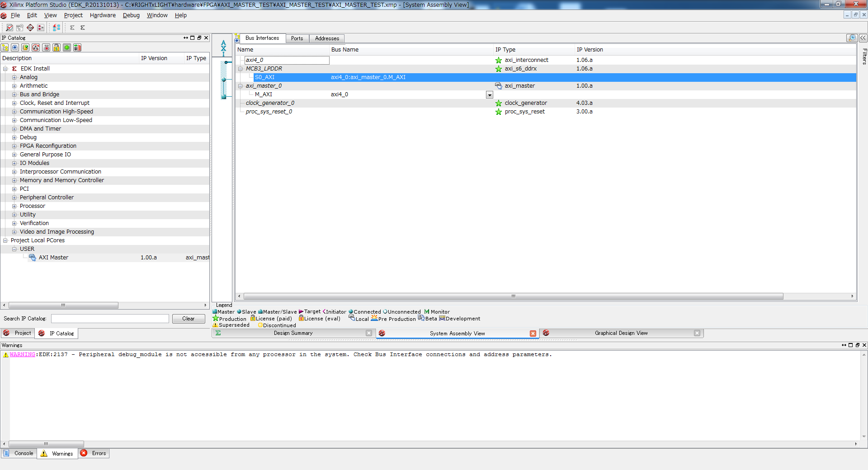Viewport: 868px width, 470px height.
Task: Click the chip with red door icon
Action: pyautogui.click(x=77, y=47)
